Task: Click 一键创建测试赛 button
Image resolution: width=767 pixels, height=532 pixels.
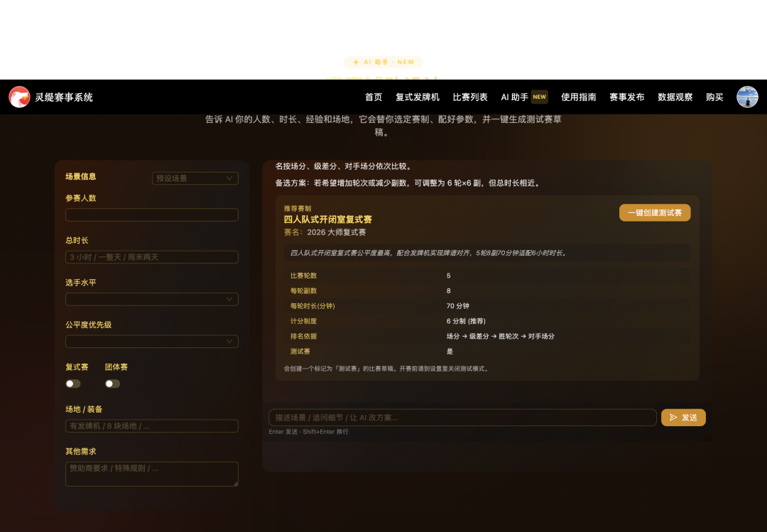Action: point(655,212)
